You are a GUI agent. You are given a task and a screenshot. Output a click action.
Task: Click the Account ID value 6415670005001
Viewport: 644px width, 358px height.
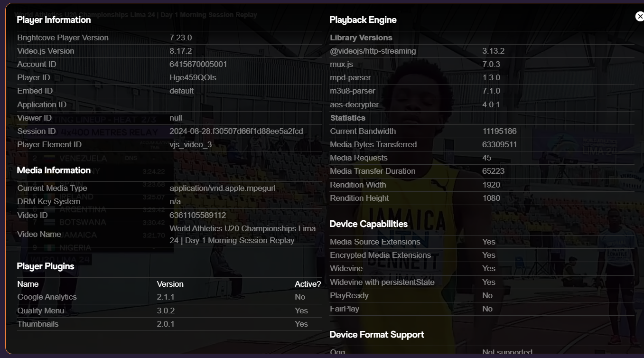(x=198, y=64)
